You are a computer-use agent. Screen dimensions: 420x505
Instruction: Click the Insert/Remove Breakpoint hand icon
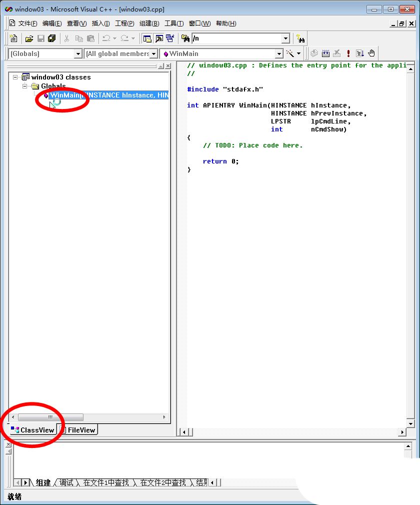coord(371,53)
